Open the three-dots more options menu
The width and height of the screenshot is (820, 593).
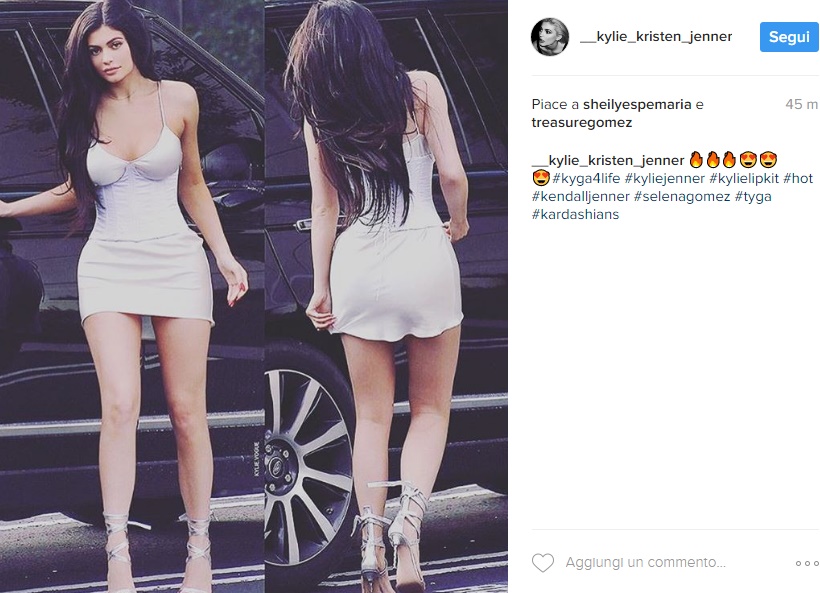click(x=806, y=563)
